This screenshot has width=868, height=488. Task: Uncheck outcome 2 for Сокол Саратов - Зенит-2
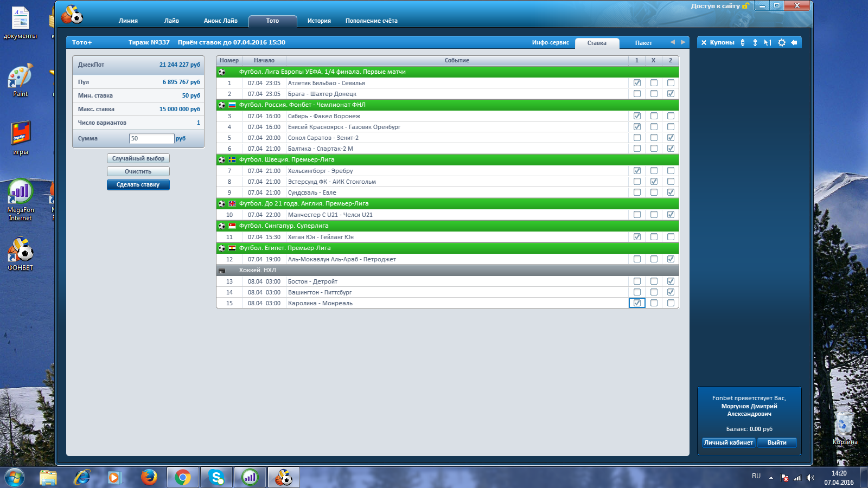point(671,138)
